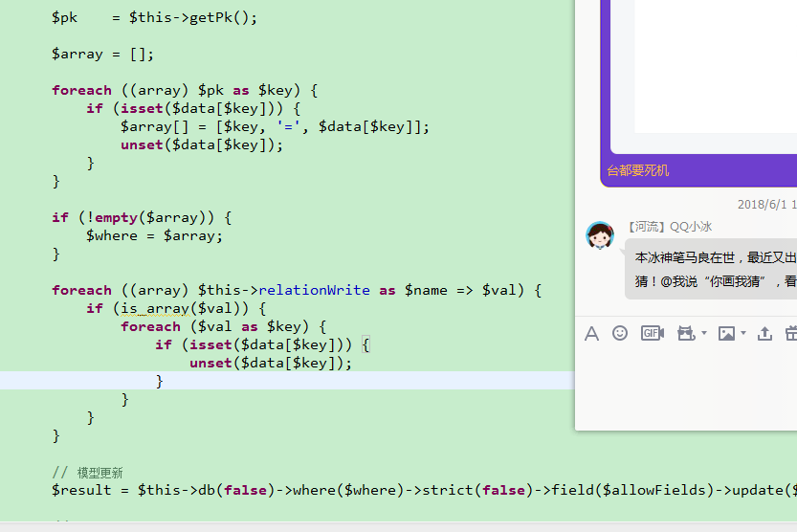Viewport: 797px width, 532px height.
Task: Click the line foreach ((array) $pk as $key) {
Action: 185,91
